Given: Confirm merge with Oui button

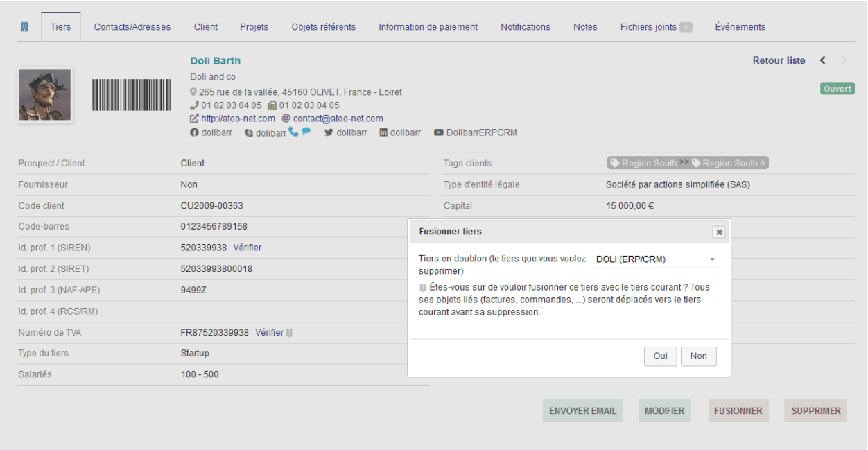Looking at the screenshot, I should [660, 356].
